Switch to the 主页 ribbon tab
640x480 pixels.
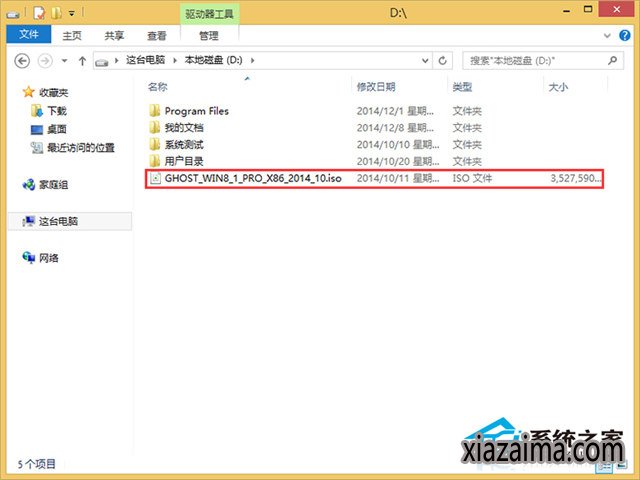point(72,36)
